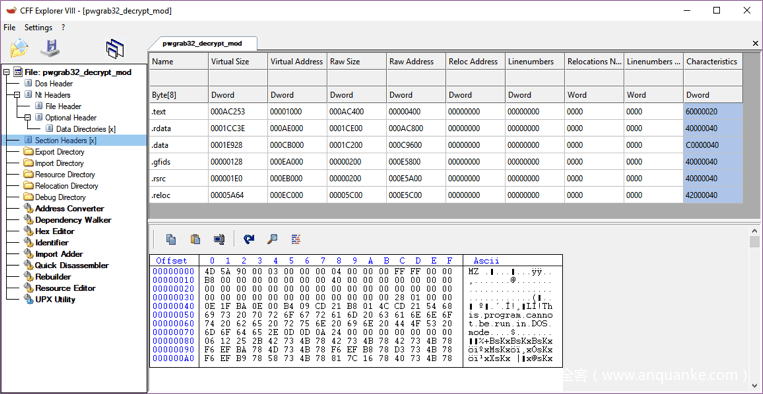
Task: Click Characteristics value 42000040 for .reloc
Action: pyautogui.click(x=713, y=195)
